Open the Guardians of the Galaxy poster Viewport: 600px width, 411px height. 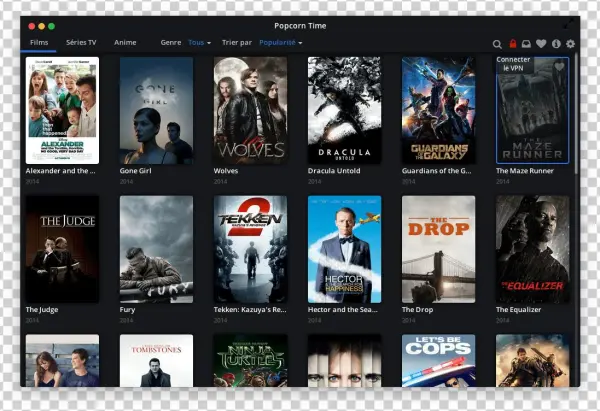click(x=439, y=110)
